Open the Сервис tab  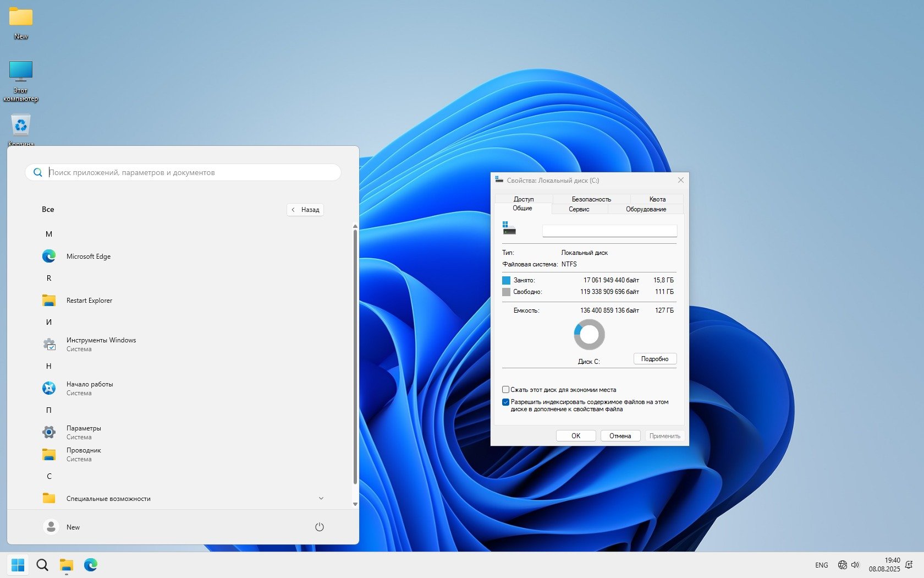tap(579, 209)
